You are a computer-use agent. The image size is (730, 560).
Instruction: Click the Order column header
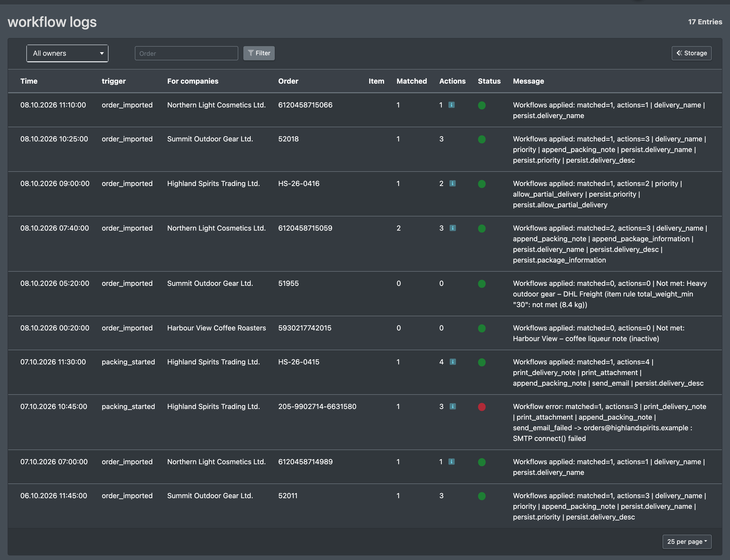click(x=288, y=81)
